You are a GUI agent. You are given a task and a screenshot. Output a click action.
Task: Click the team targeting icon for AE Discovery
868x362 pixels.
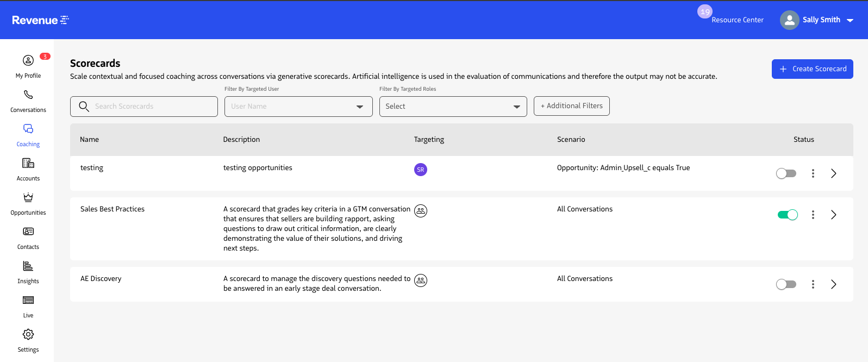click(421, 280)
